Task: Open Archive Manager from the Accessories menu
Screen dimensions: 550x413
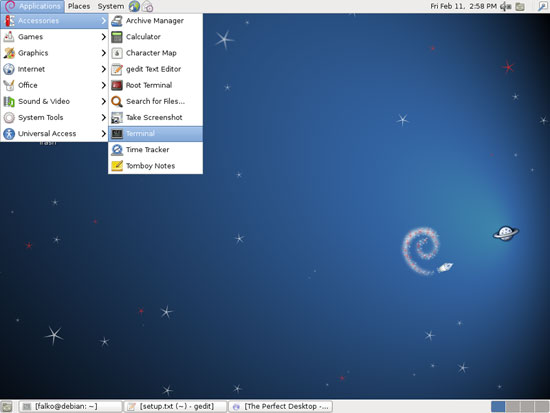Action: tap(155, 21)
